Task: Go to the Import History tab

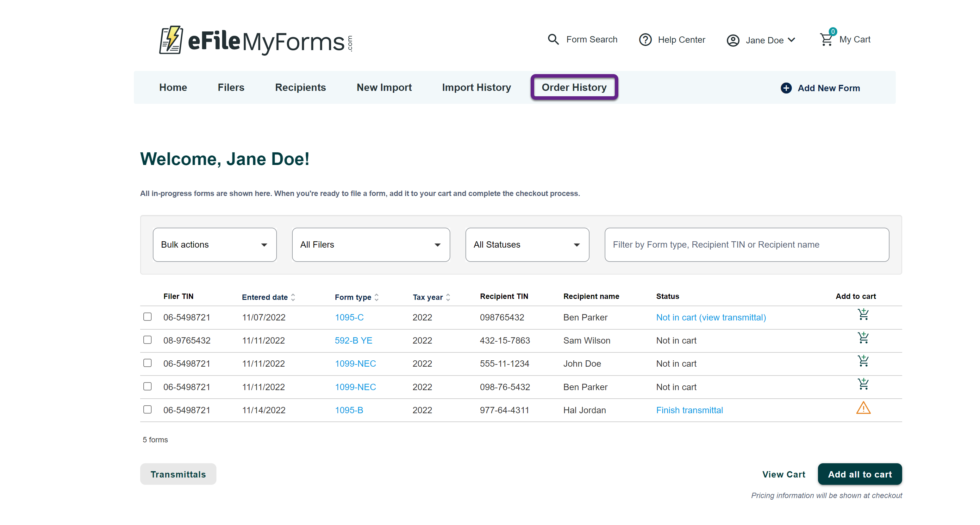Action: click(x=476, y=87)
